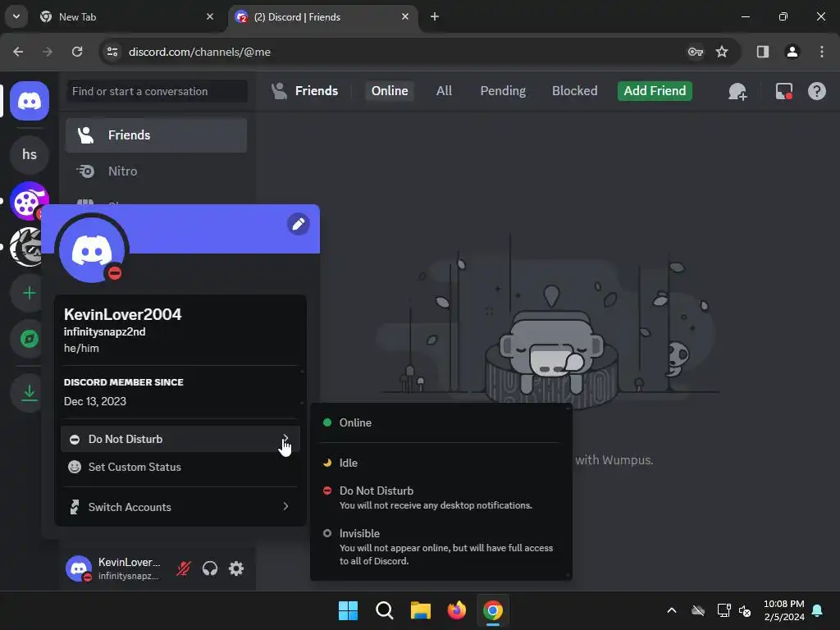Open Explore Discoverable Servers compass icon
The width and height of the screenshot is (840, 630).
click(30, 339)
